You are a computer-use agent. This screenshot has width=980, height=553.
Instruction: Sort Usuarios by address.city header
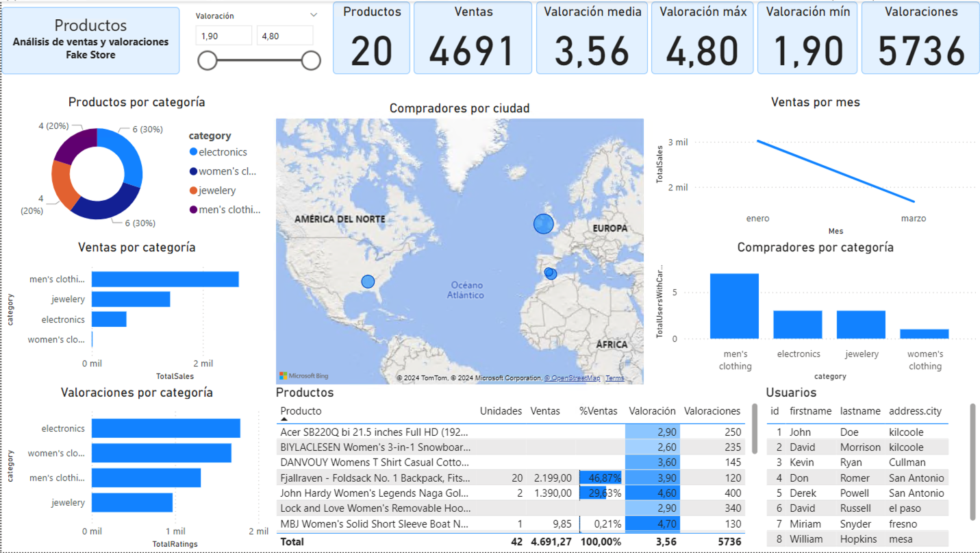click(x=915, y=411)
